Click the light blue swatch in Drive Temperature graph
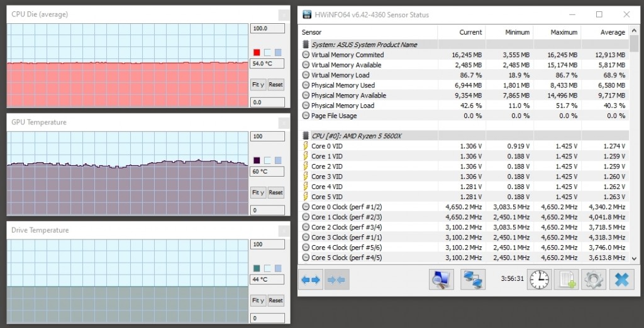This screenshot has width=644, height=328. click(278, 268)
